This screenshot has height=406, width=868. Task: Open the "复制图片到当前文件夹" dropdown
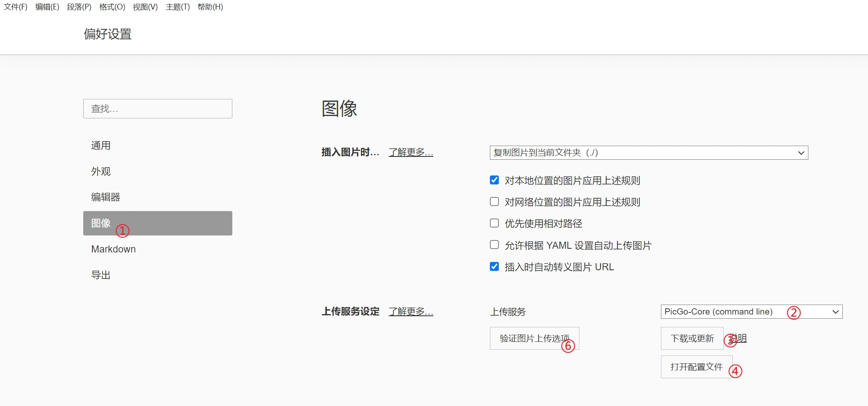point(649,153)
